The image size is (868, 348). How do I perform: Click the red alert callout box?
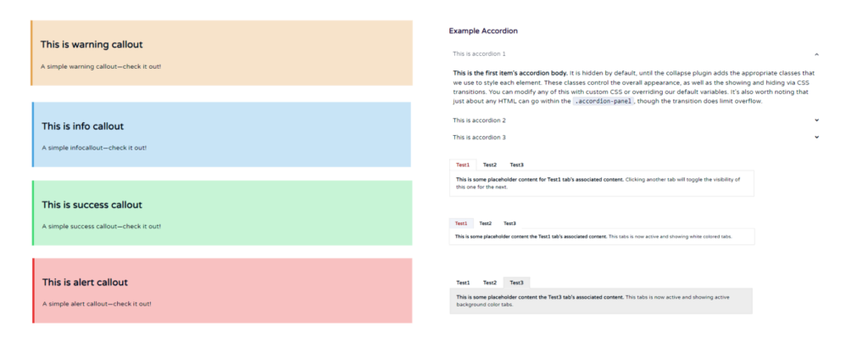coord(221,291)
